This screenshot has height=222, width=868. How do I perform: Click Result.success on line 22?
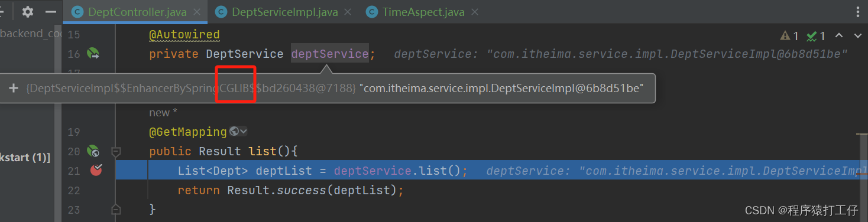(x=277, y=190)
